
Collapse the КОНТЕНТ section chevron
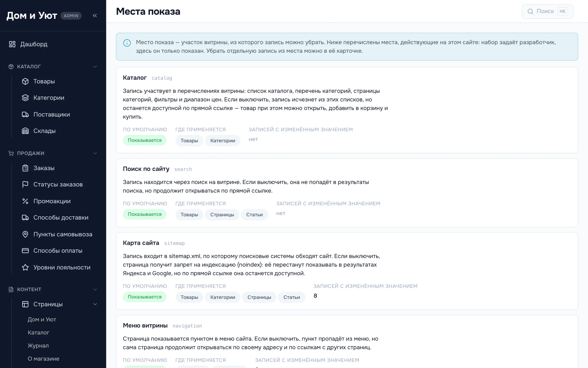(95, 289)
